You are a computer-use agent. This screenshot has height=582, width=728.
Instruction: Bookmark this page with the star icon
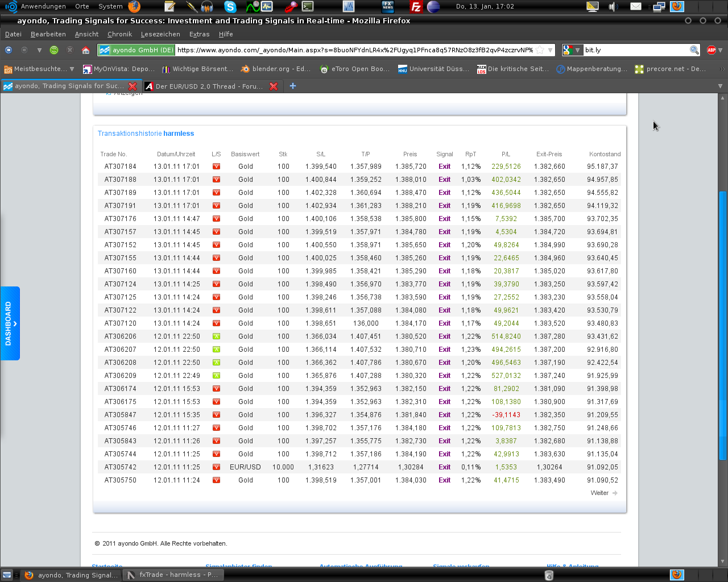coord(540,50)
